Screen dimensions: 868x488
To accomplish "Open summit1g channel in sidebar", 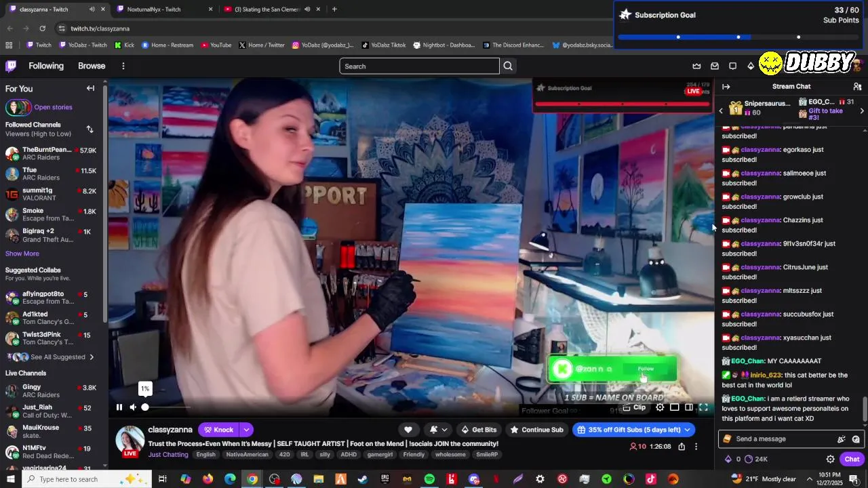I will [x=51, y=194].
